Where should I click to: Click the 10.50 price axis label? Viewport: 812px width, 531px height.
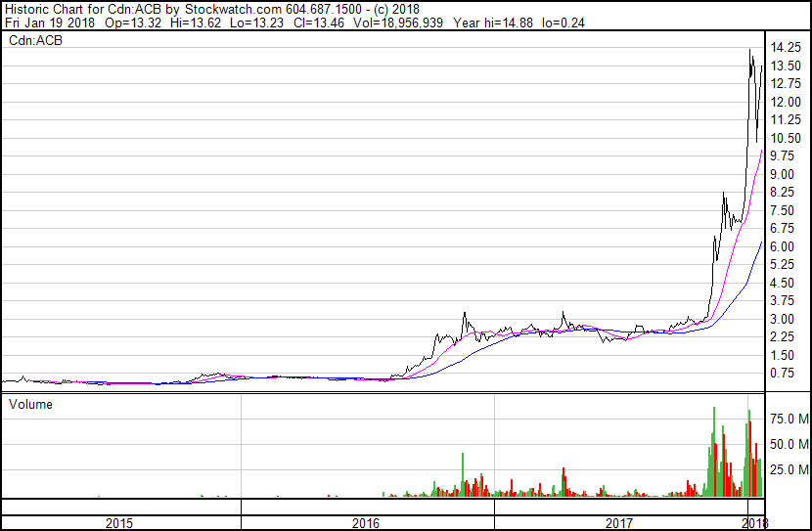[786, 138]
